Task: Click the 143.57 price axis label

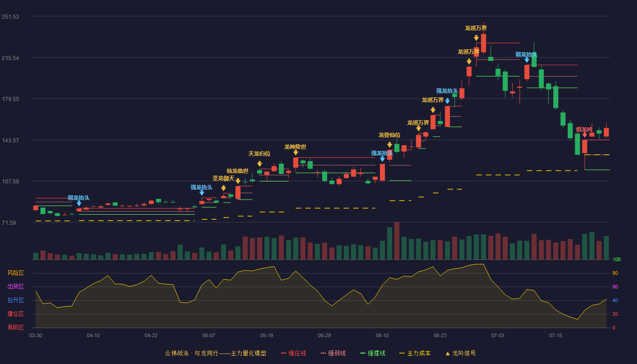Action: (10, 140)
